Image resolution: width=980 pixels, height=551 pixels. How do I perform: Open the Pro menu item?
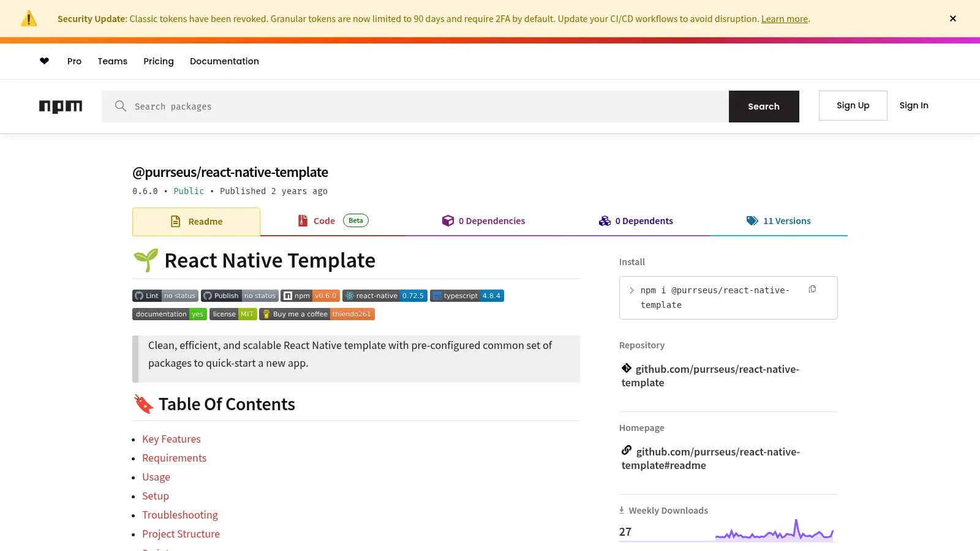[74, 61]
